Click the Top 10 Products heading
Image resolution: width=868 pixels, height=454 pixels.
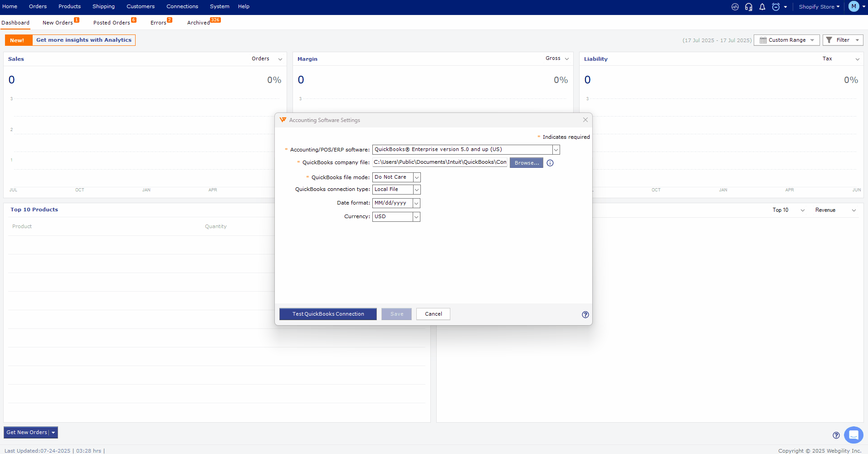point(34,210)
